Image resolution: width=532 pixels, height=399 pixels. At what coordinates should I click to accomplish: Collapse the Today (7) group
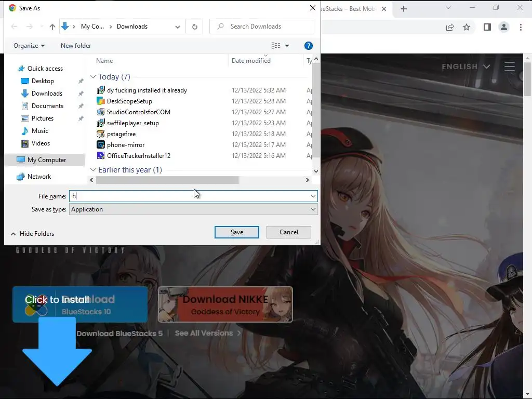[93, 77]
